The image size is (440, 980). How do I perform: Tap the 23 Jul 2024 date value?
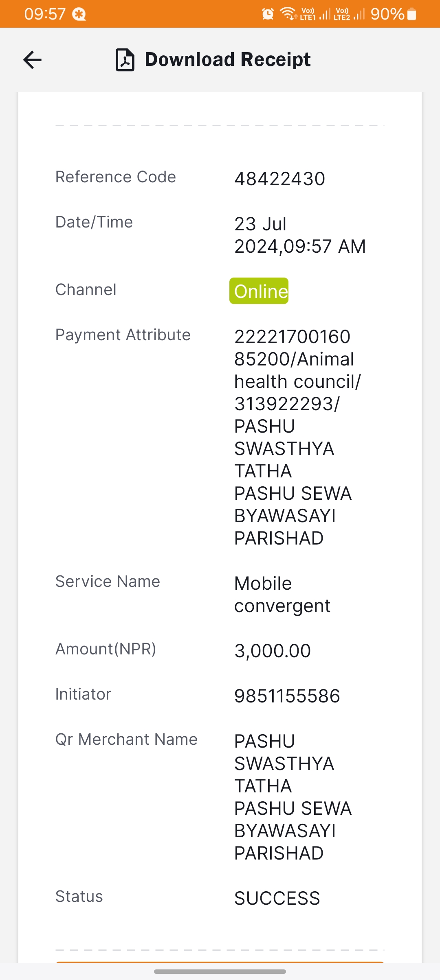click(x=300, y=235)
